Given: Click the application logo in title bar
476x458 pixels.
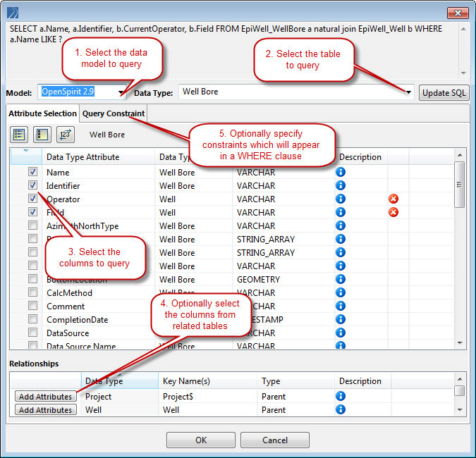Looking at the screenshot, I should (x=13, y=13).
